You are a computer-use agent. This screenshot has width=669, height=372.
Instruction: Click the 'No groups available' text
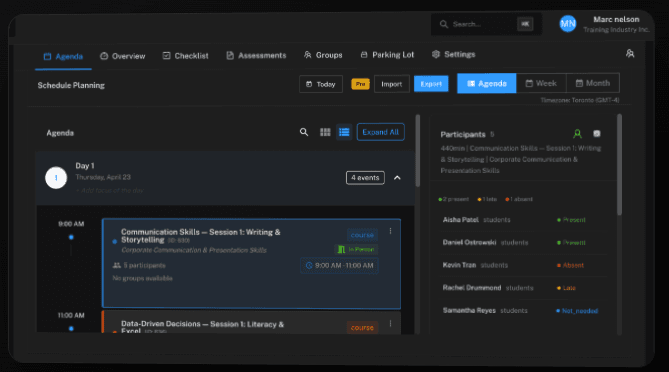(143, 278)
